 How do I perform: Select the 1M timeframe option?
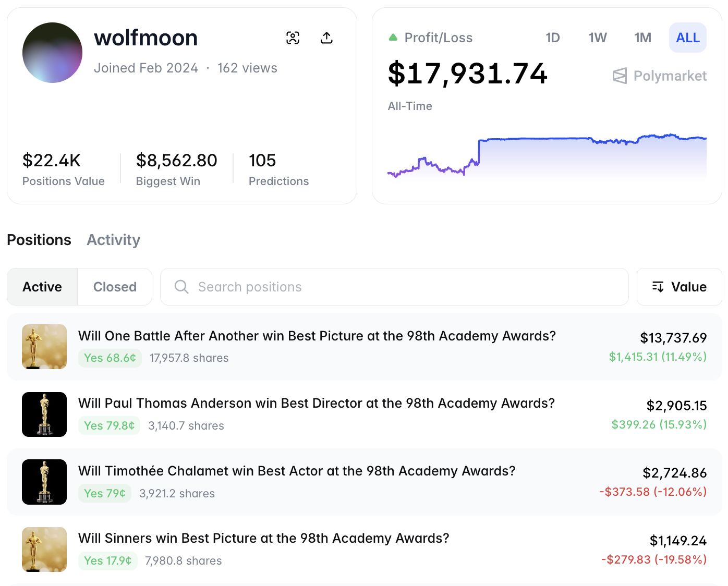(643, 38)
